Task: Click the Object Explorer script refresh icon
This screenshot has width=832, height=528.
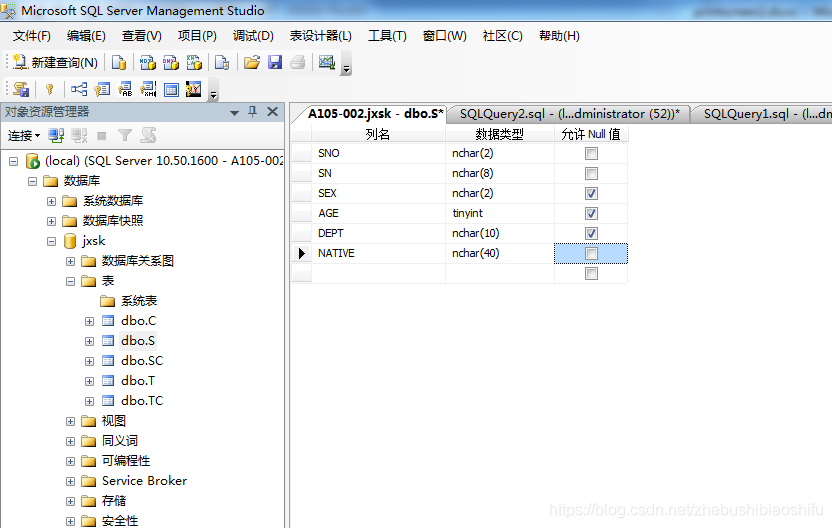Action: (x=148, y=136)
